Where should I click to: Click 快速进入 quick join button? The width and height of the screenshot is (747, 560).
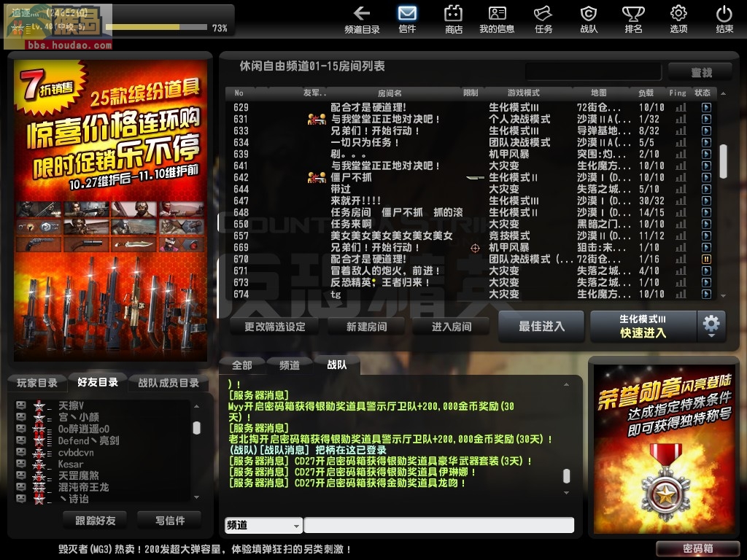tap(643, 326)
